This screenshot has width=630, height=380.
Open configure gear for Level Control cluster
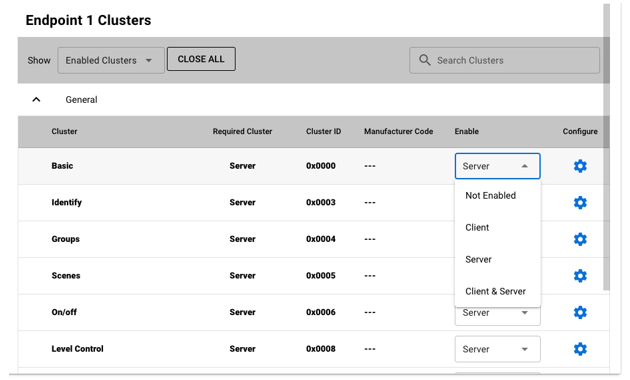580,349
